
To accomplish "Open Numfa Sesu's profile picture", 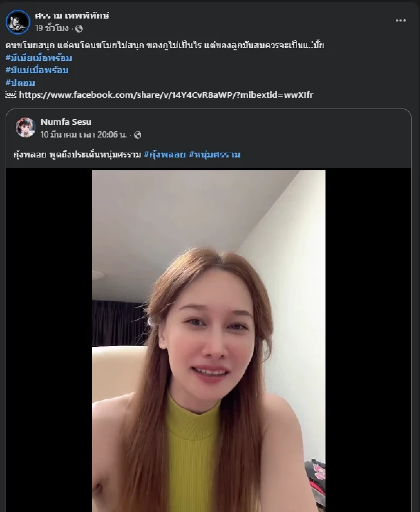I will click(26, 127).
